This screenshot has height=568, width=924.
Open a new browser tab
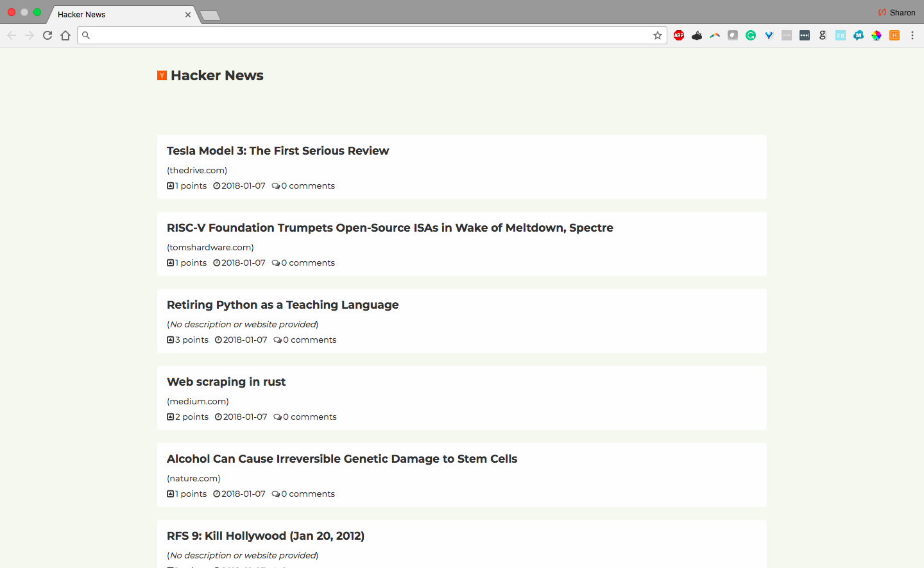[x=210, y=15]
